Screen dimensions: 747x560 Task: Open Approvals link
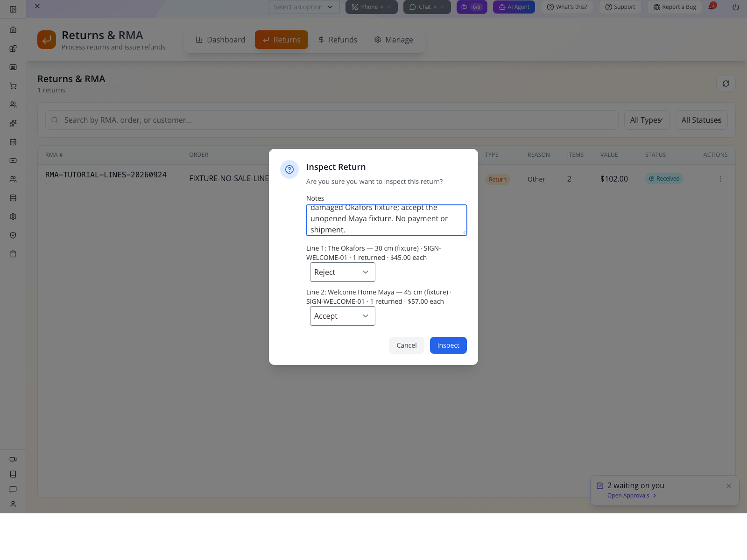pos(632,496)
